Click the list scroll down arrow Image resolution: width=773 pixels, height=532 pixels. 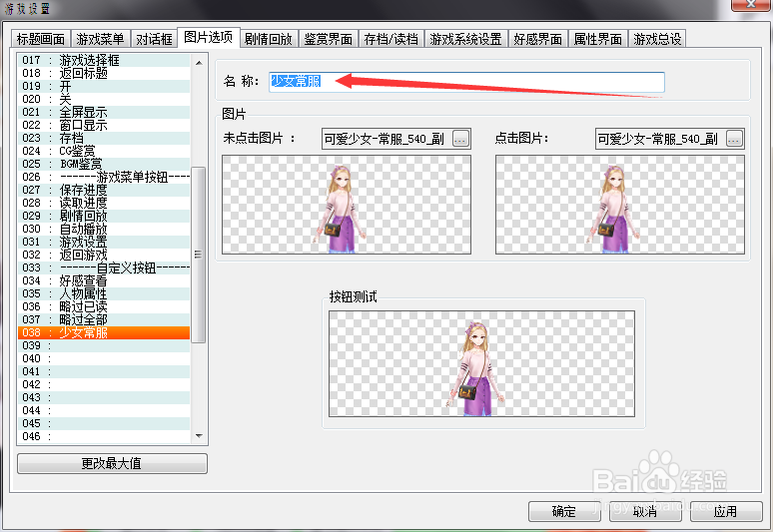(x=199, y=435)
